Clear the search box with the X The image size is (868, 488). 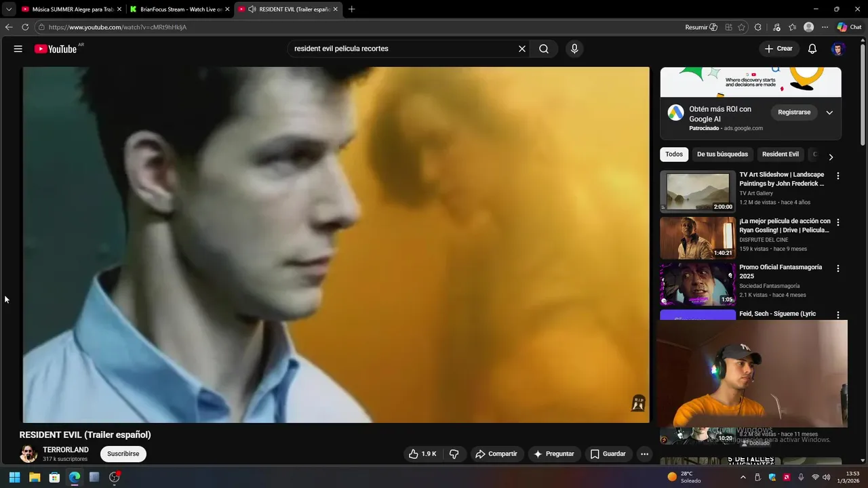pyautogui.click(x=522, y=49)
